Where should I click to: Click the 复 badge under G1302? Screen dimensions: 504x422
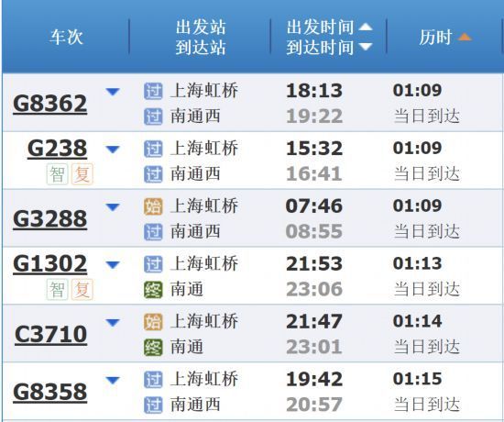pos(82,289)
